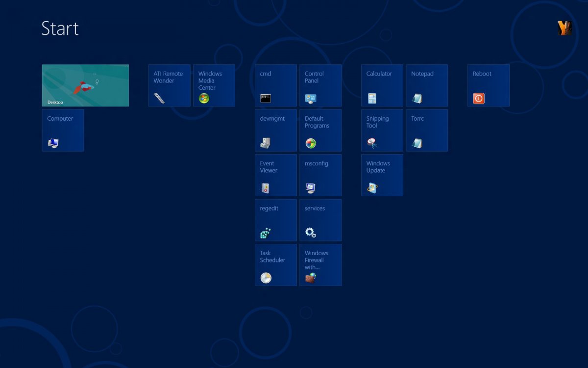588x368 pixels.
Task: Launch Windows Media Center tile
Action: click(x=214, y=85)
